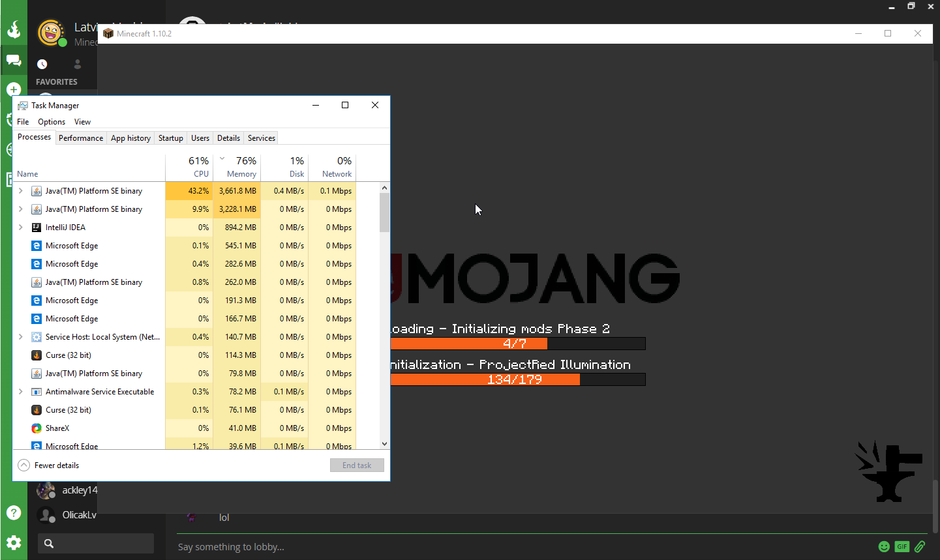Open the Startup tab in Task Manager
This screenshot has height=560, width=940.
(171, 138)
